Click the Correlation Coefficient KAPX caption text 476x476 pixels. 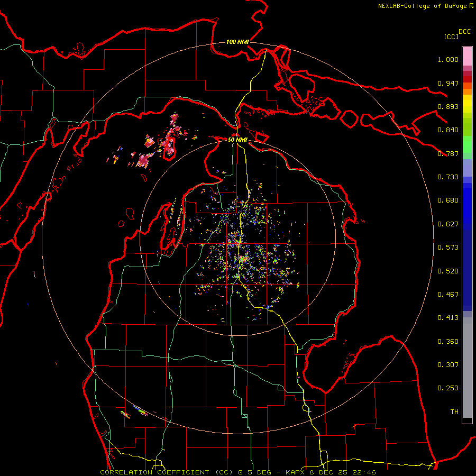tap(238, 472)
